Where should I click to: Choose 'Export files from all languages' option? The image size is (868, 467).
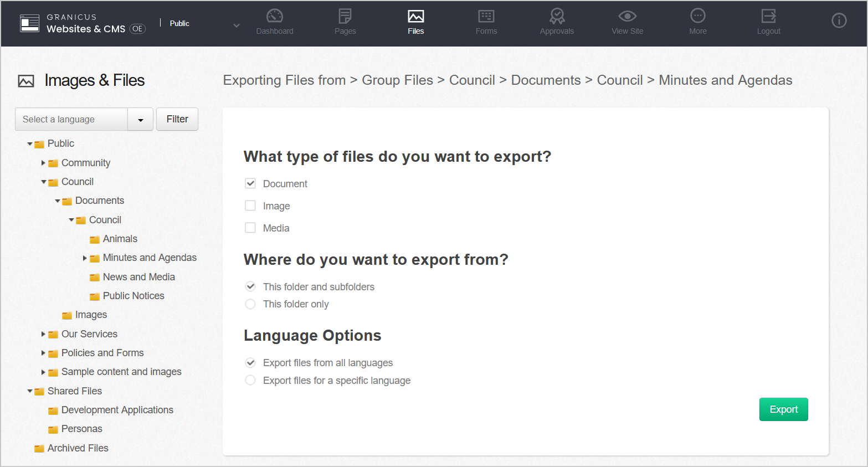tap(250, 363)
